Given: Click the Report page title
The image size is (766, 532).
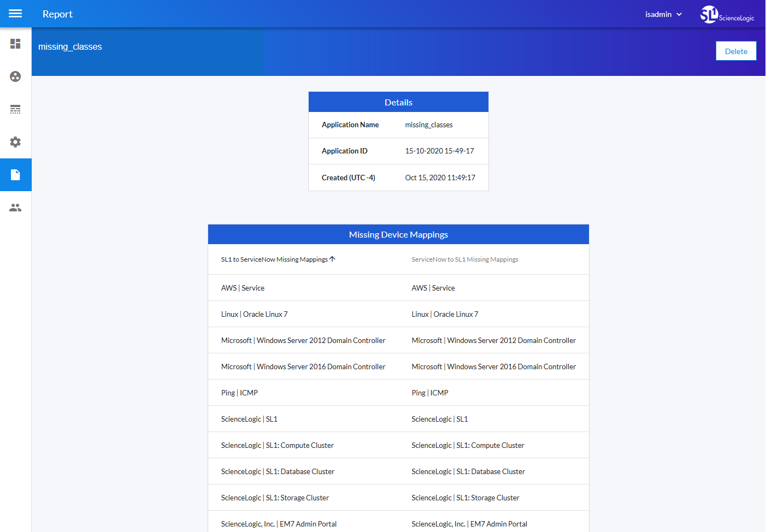Looking at the screenshot, I should tap(57, 14).
